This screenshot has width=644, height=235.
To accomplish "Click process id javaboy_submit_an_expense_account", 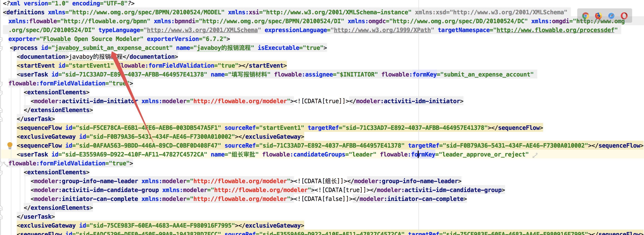I will pyautogui.click(x=112, y=48).
